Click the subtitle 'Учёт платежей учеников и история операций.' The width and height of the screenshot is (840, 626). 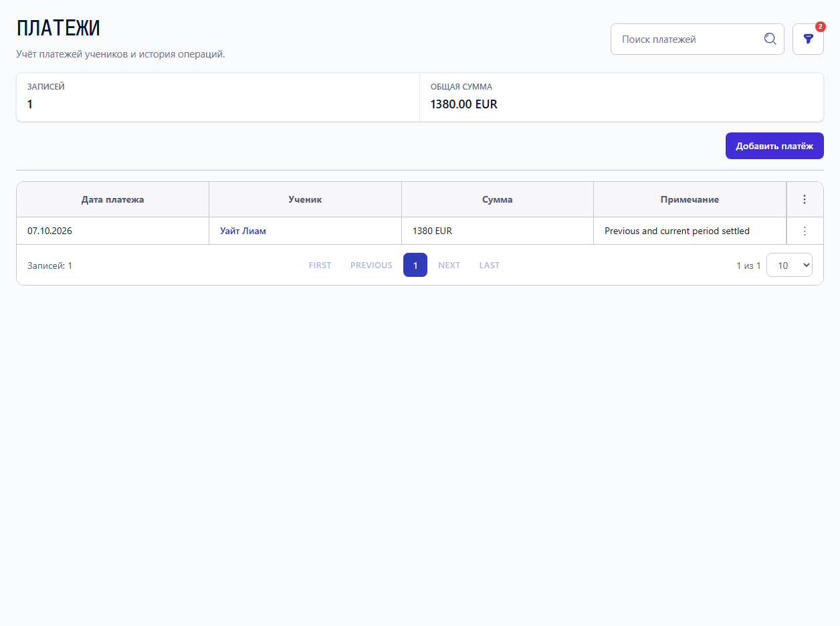tap(120, 54)
